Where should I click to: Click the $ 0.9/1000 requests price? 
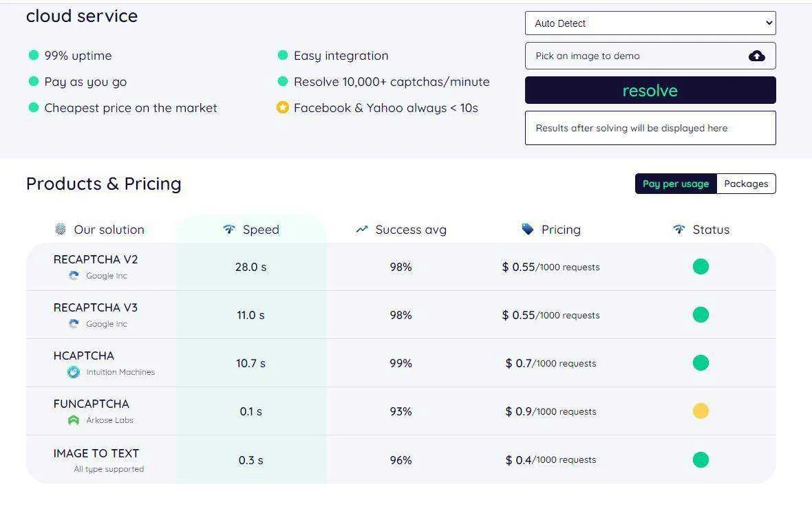[x=551, y=411]
